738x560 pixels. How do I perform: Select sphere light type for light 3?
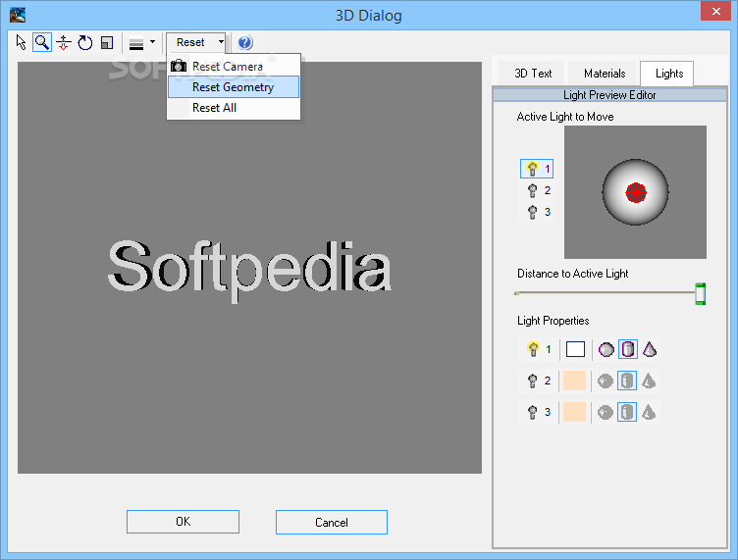pyautogui.click(x=606, y=413)
